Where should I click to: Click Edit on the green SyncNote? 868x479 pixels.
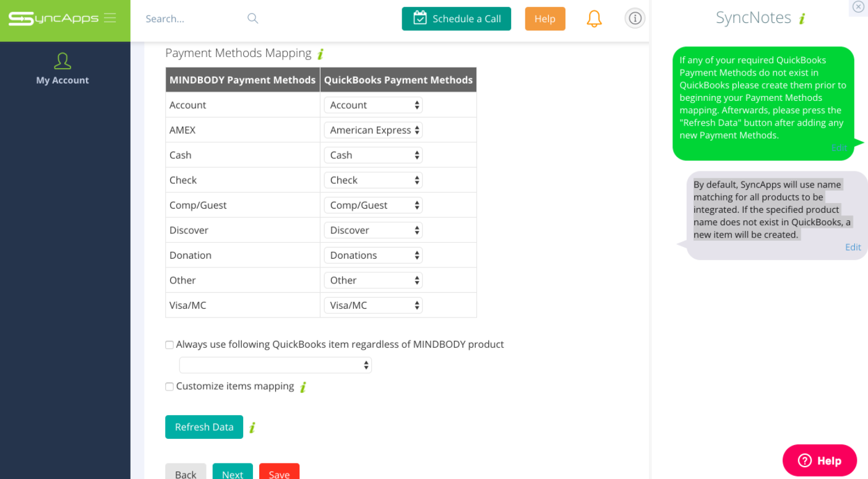[x=839, y=147]
